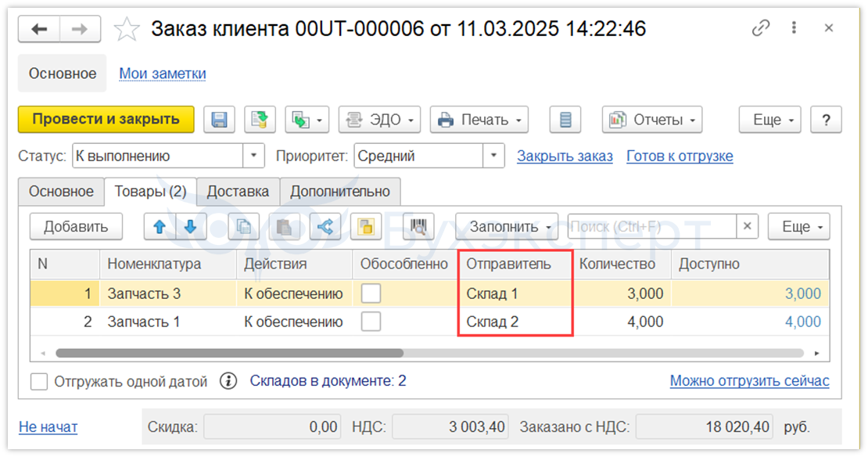Image resolution: width=868 pixels, height=457 pixels.
Task: Expand the Статус dropdown arrow
Action: pos(253,156)
